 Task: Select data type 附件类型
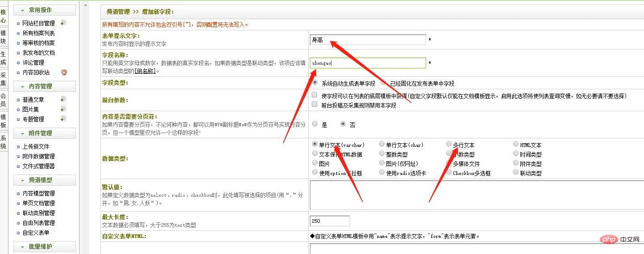(516, 163)
